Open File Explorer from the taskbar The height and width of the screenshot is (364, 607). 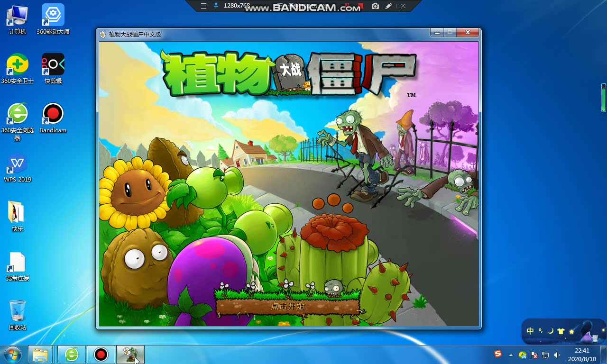pos(40,355)
